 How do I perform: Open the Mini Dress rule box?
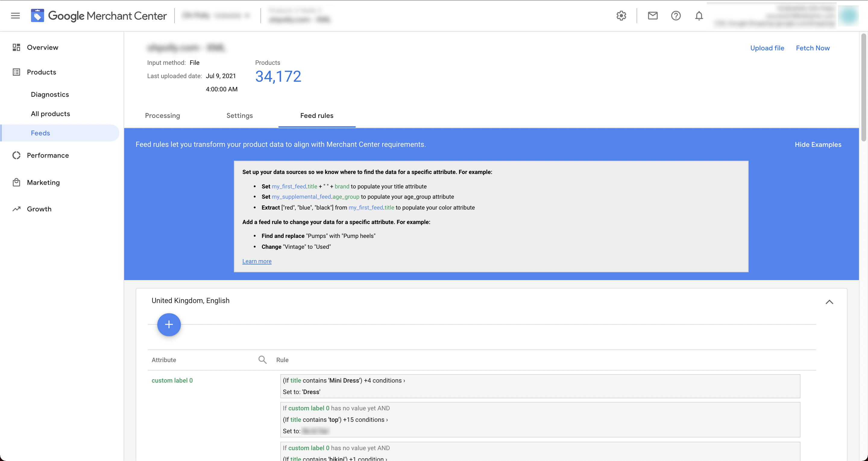[540, 386]
